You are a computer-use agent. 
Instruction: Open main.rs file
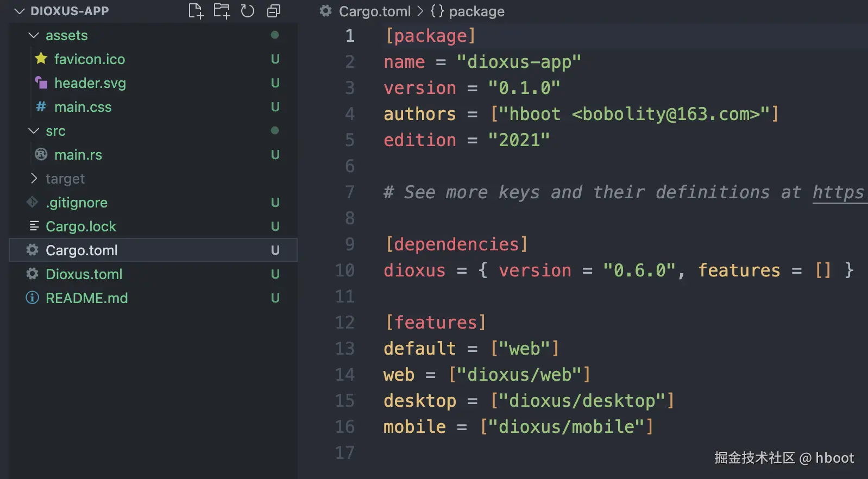[x=78, y=155]
